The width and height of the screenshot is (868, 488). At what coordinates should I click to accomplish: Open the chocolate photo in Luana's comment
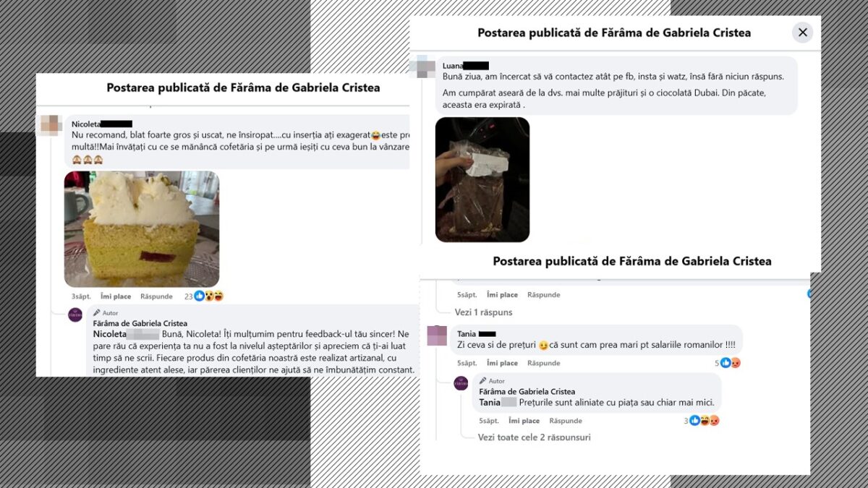click(482, 179)
